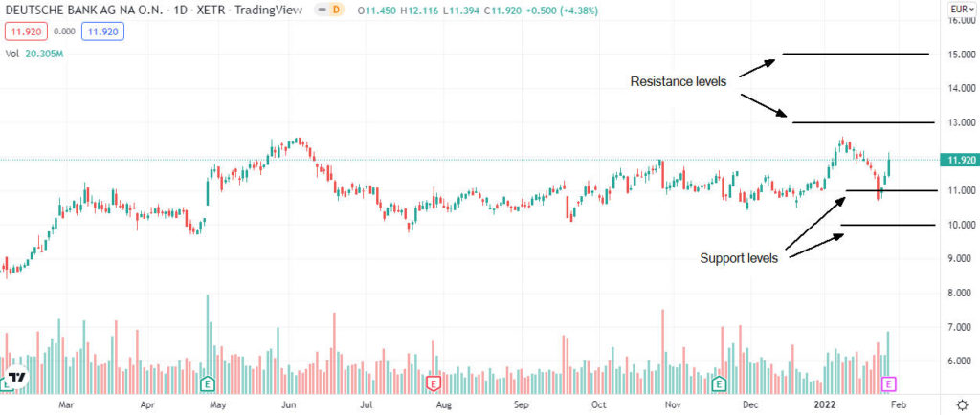This screenshot has width=980, height=415.
Task: Click the Aug label on the time axis
Action: (443, 404)
